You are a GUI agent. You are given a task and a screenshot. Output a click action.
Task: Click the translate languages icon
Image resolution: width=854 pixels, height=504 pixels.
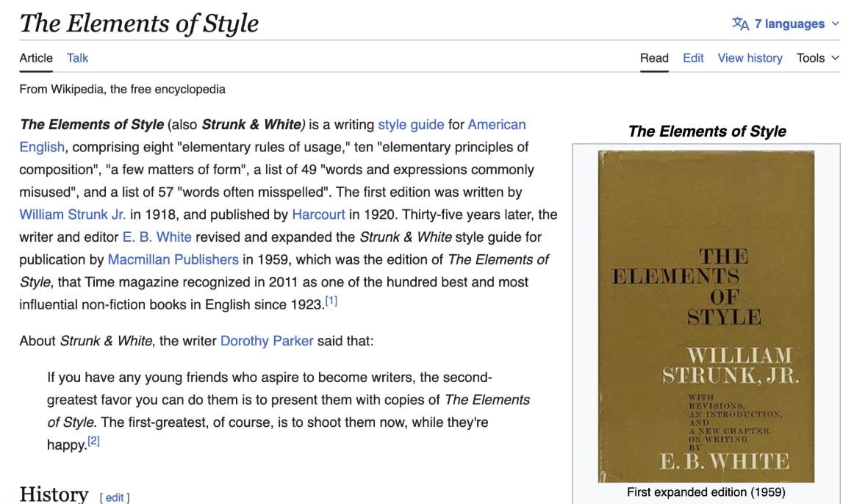point(740,24)
